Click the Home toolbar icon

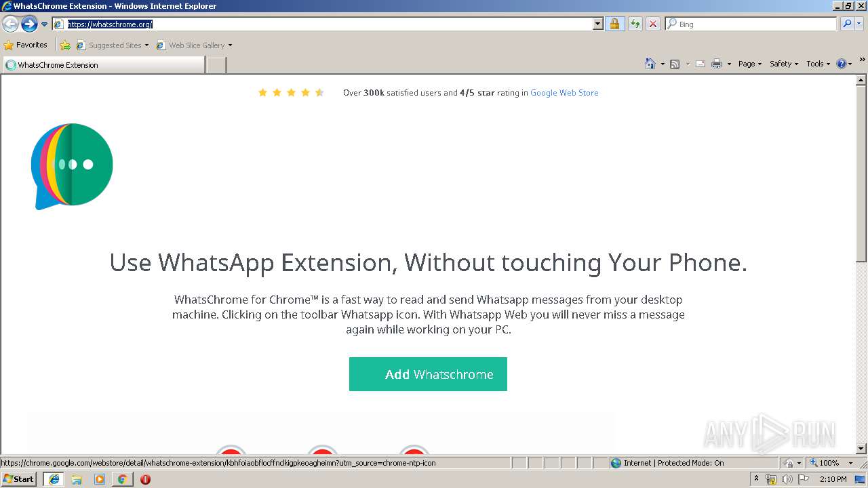point(650,64)
